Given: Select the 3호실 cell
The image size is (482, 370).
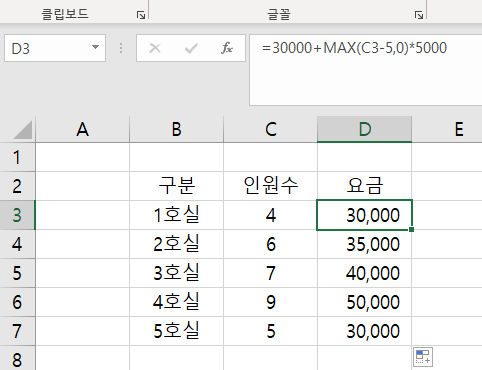Looking at the screenshot, I should 176,273.
